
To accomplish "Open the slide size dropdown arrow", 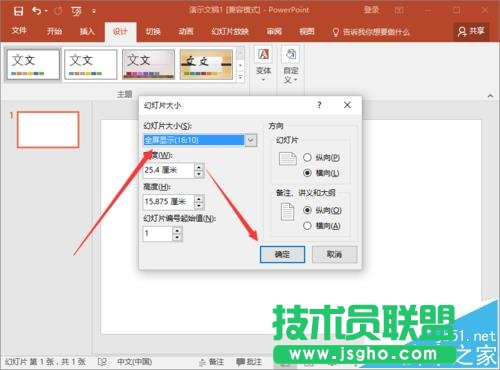I will (x=251, y=140).
